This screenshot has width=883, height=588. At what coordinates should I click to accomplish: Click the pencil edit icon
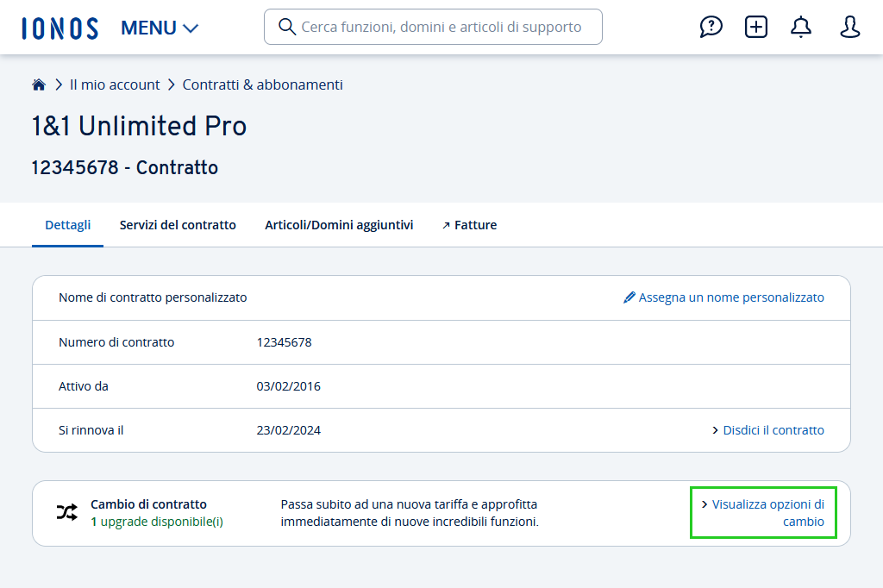point(629,297)
